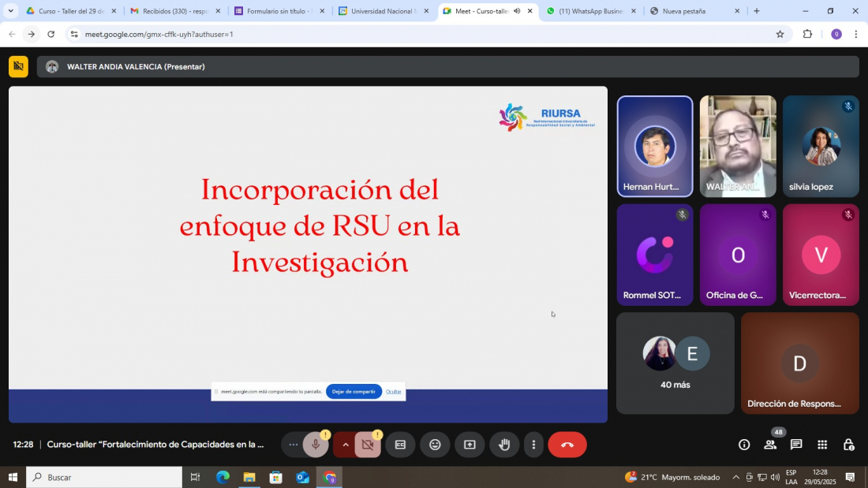The height and width of the screenshot is (488, 868).
Task: Raise hand in the meeting
Action: pos(504,445)
